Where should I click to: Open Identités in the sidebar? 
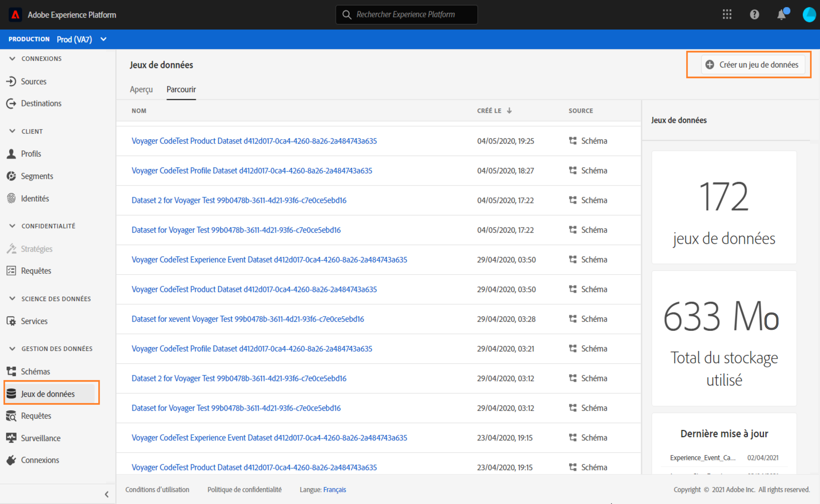(35, 199)
